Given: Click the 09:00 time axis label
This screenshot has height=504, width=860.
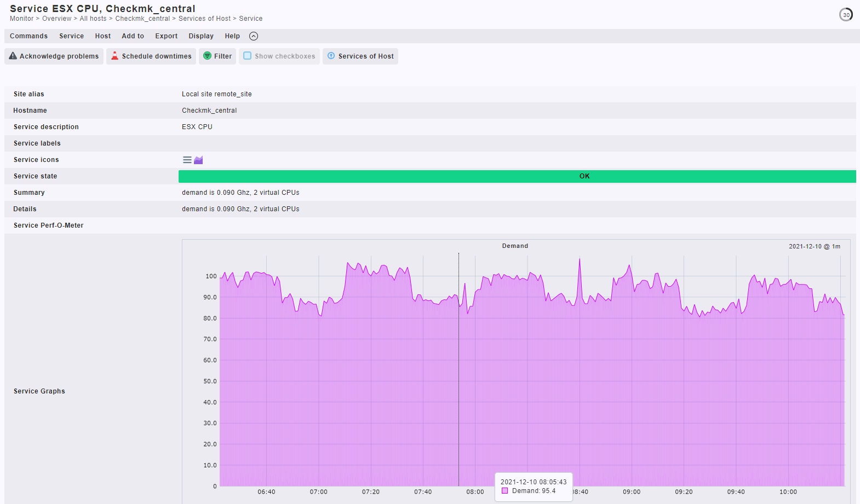Looking at the screenshot, I should coord(632,492).
